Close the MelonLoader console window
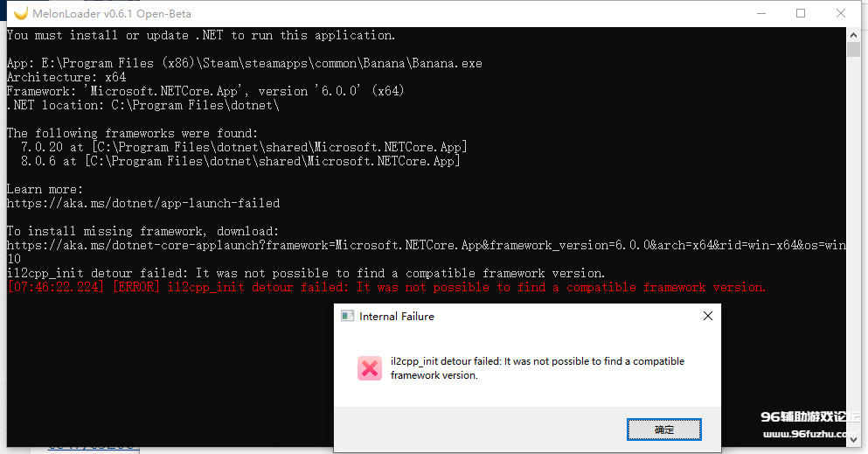This screenshot has height=454, width=868. point(840,13)
